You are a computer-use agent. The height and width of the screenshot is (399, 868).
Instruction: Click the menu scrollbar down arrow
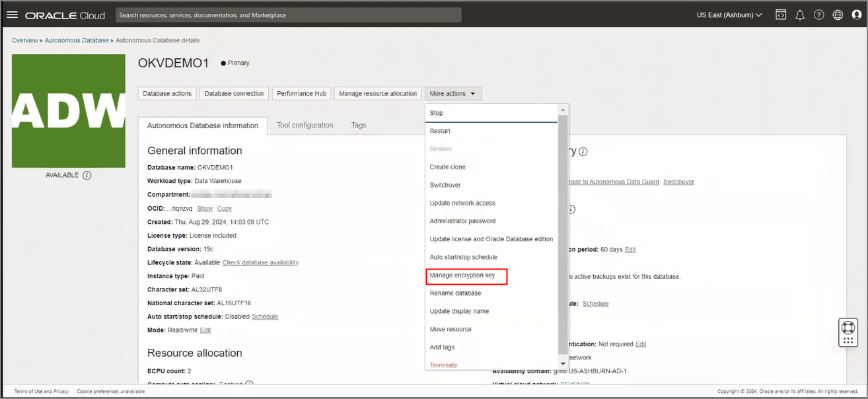563,363
